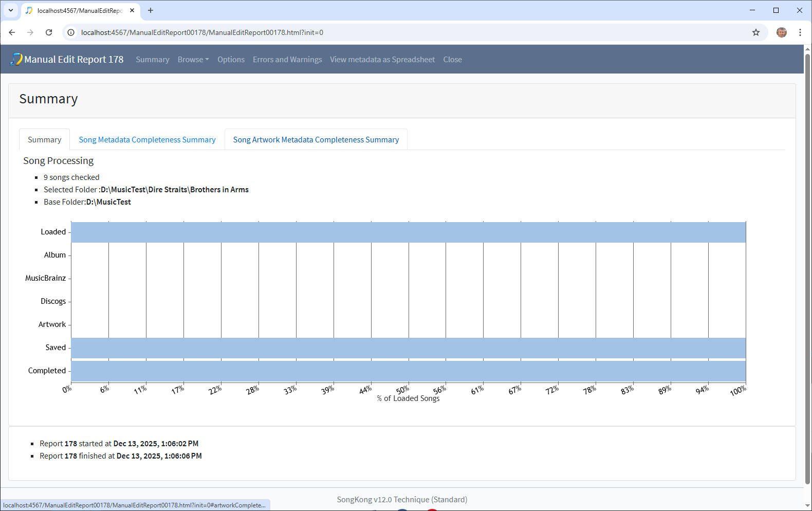Open Errors and Warnings page

[287, 60]
